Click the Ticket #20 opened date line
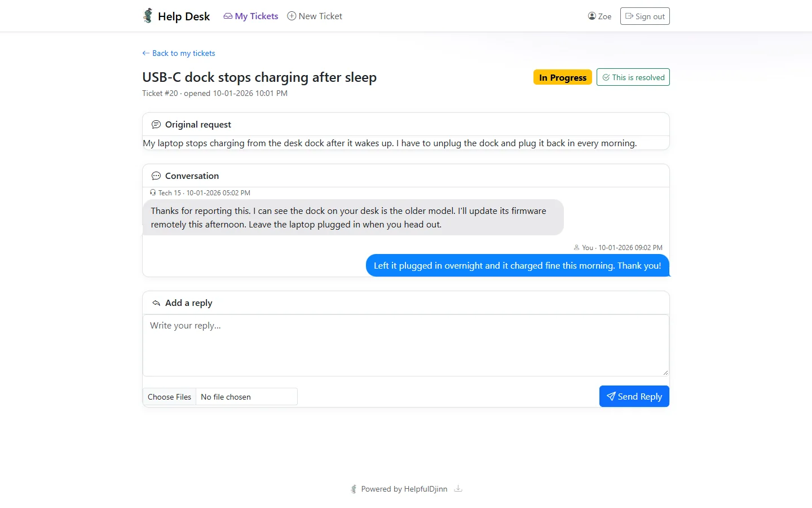812x508 pixels. (x=215, y=93)
